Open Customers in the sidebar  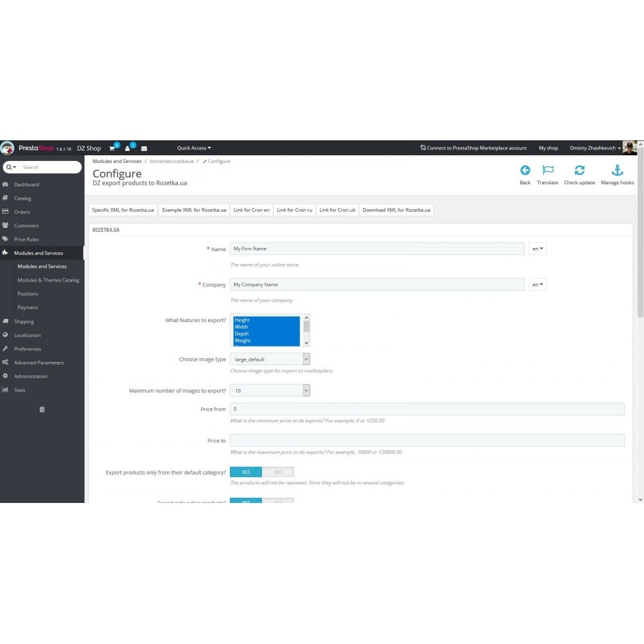26,225
